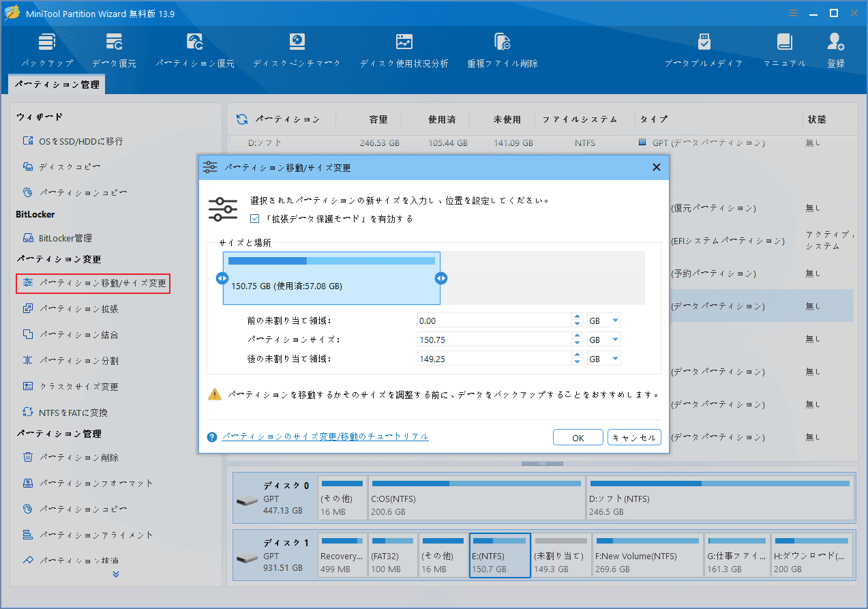The image size is (868, 609).
Task: Select パーティション移動/サイズ変更 in the sidebar
Action: coord(93,283)
